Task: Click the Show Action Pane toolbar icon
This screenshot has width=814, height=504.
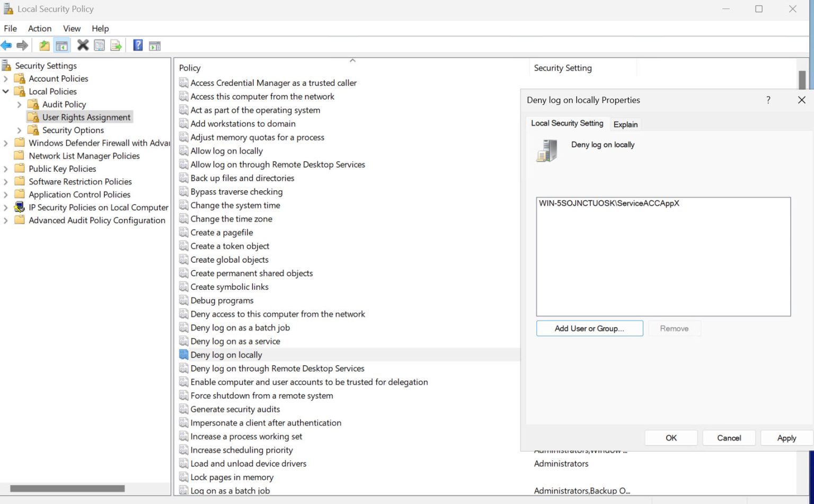Action: (155, 45)
